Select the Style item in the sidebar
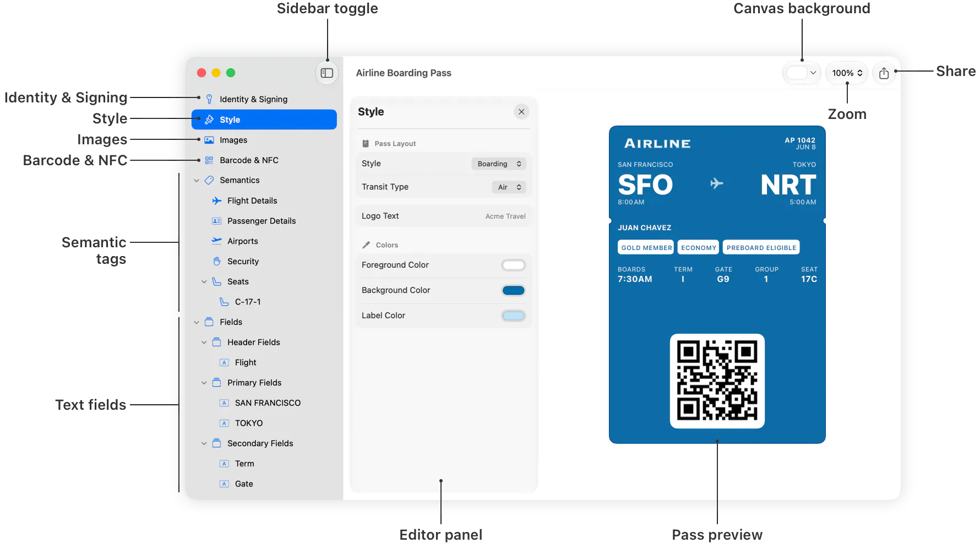This screenshot has width=980, height=543. pos(264,120)
